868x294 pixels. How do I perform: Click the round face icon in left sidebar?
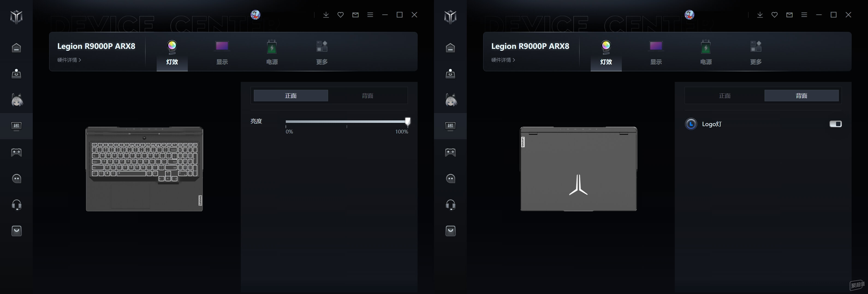[16, 178]
